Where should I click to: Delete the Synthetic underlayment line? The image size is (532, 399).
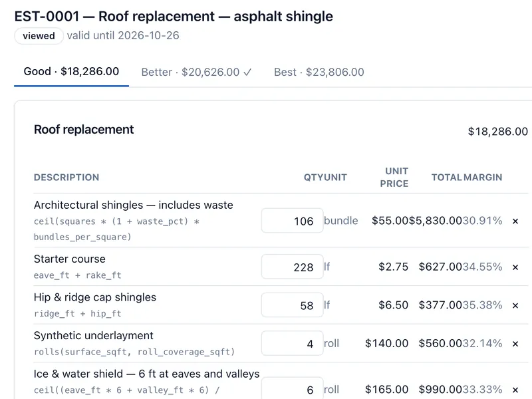515,344
